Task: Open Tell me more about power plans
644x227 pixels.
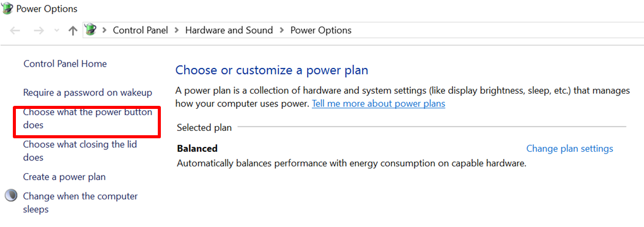Action: point(379,103)
